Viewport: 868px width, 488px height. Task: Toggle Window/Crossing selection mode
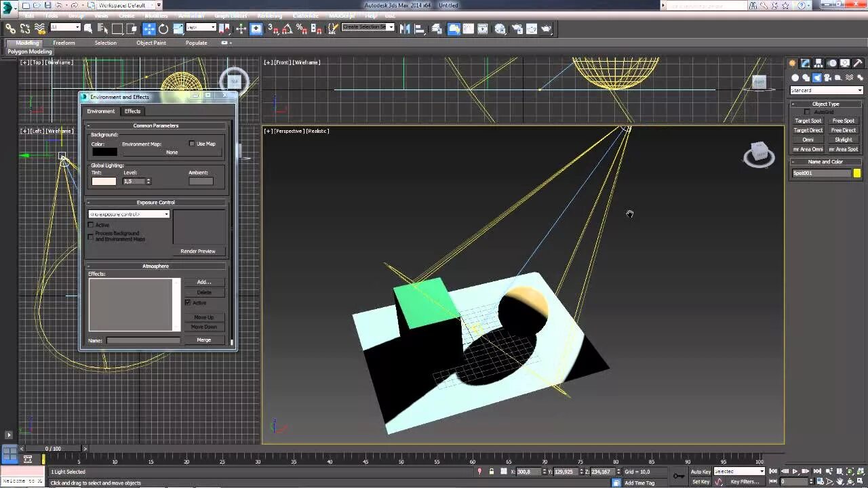[132, 28]
